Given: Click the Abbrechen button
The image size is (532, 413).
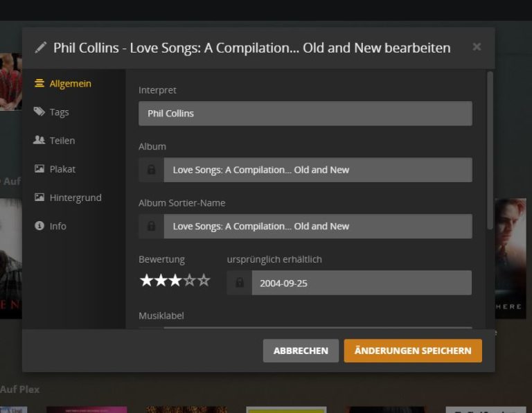Looking at the screenshot, I should [301, 351].
